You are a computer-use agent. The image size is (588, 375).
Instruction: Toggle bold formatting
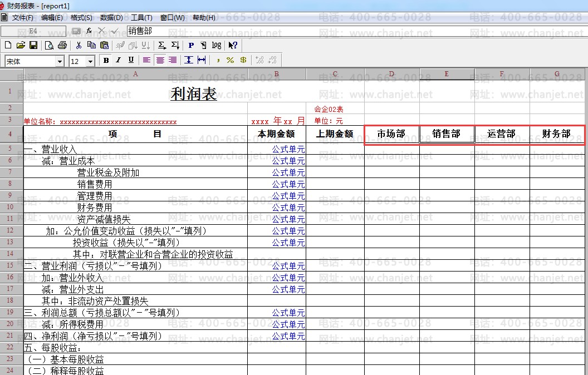[106, 60]
